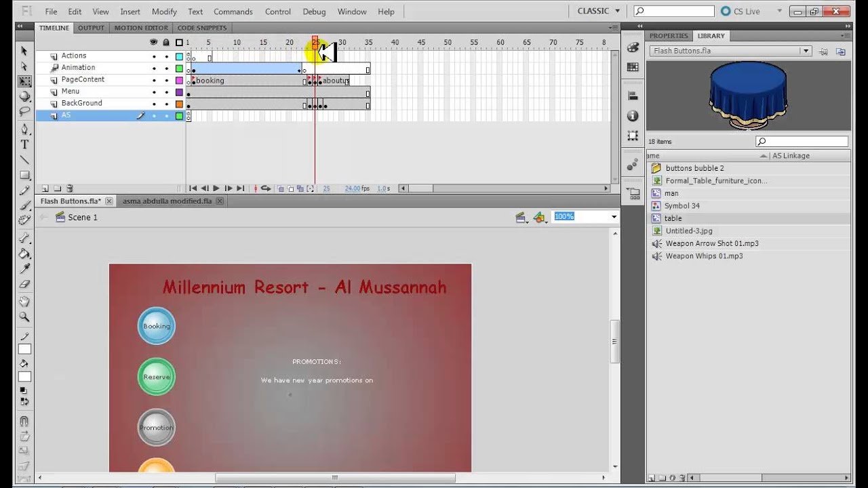Toggle visibility dot of Menu layer
The height and width of the screenshot is (488, 868).
pos(154,92)
